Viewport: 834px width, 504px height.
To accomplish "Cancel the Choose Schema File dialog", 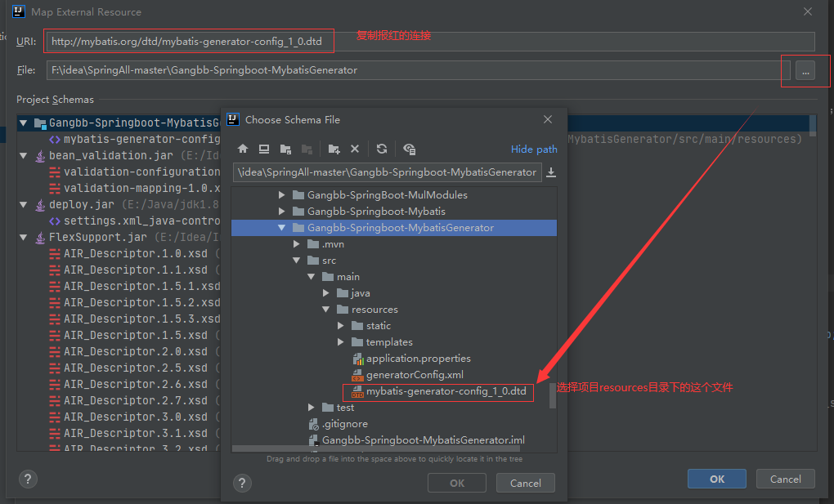I will [526, 483].
